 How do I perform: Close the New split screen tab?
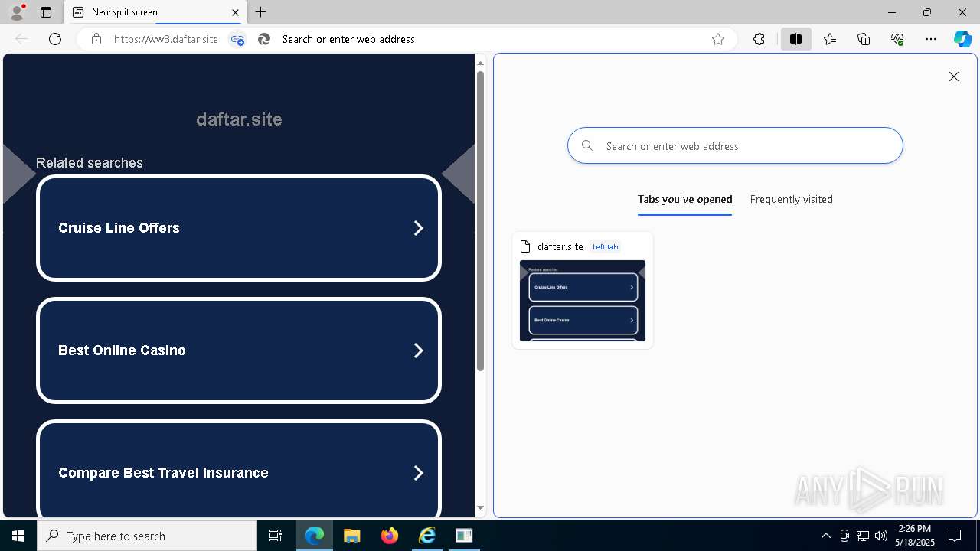235,12
